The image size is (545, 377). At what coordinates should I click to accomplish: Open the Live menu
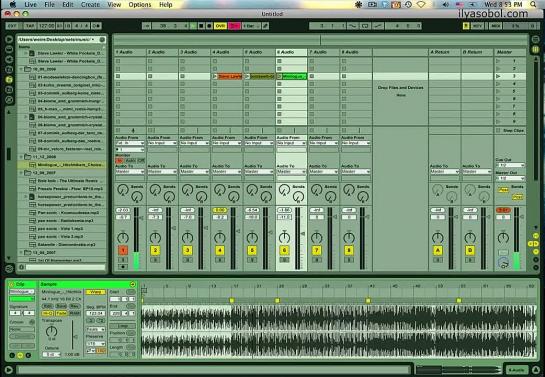[x=31, y=5]
